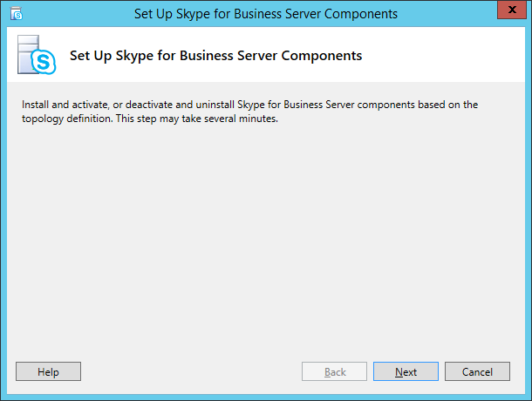The height and width of the screenshot is (401, 532).
Task: Click the greyed-out Back button
Action: (334, 371)
